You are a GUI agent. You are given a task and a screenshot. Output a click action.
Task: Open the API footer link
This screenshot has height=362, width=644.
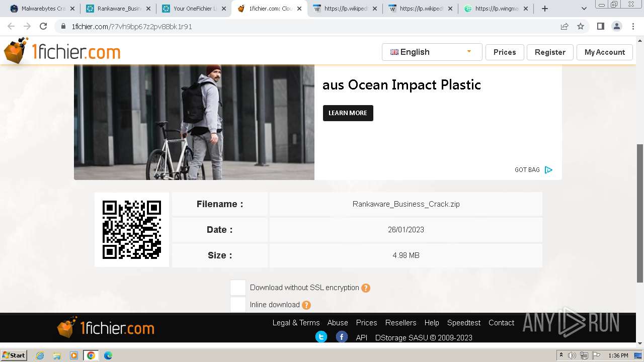pos(362,338)
